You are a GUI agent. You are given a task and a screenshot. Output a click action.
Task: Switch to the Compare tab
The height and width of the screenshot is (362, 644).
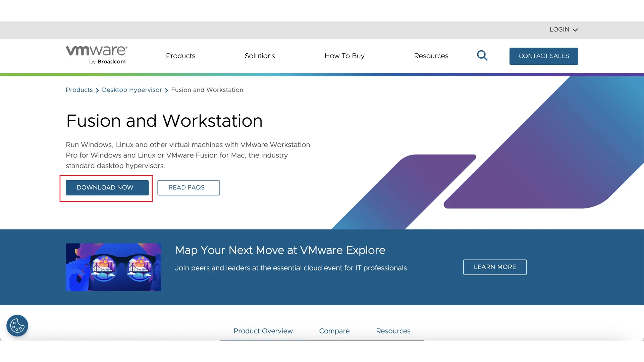(x=334, y=331)
